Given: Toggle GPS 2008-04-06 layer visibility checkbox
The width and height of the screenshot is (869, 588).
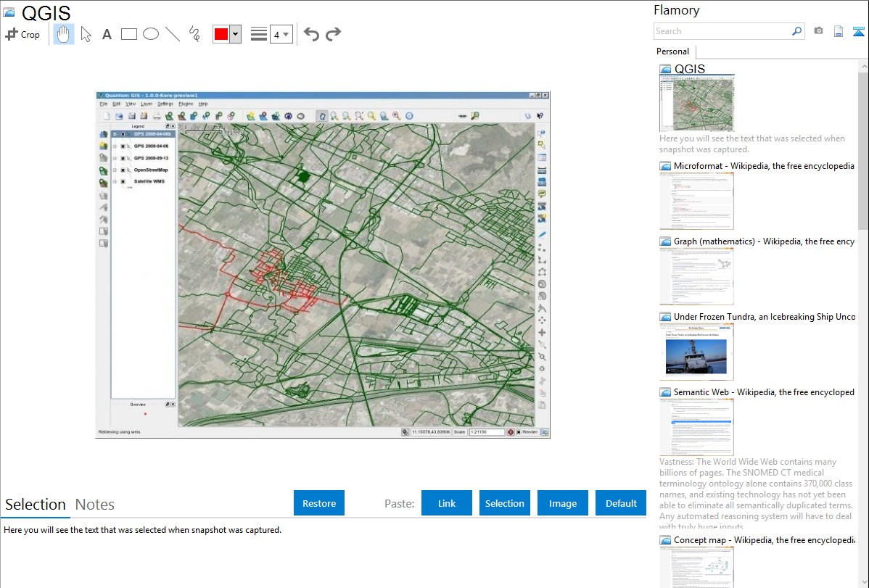Looking at the screenshot, I should coord(123,146).
